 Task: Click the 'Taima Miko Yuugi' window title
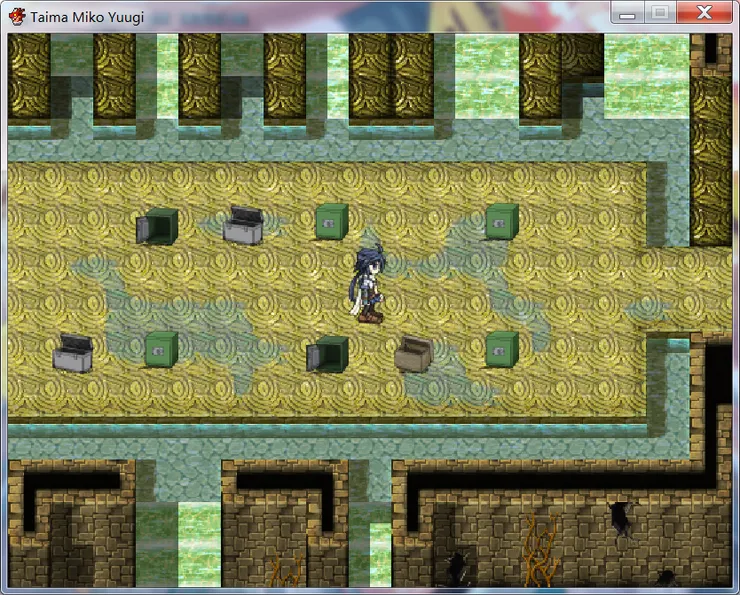87,17
